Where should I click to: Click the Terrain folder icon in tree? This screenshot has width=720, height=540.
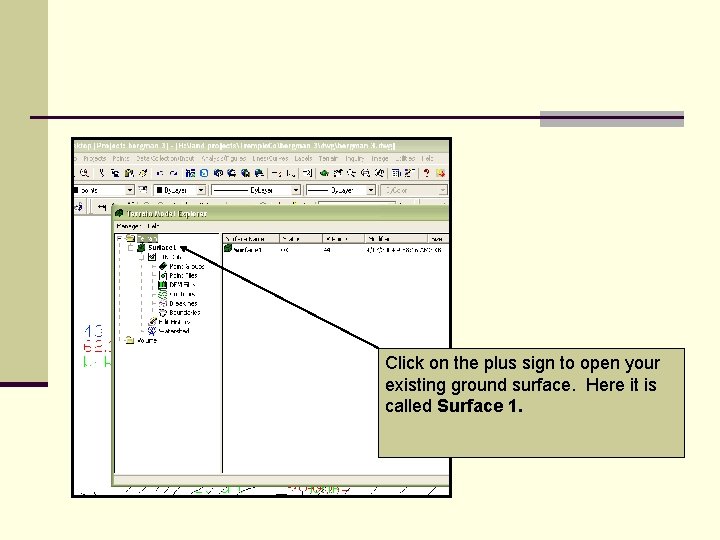pos(130,238)
